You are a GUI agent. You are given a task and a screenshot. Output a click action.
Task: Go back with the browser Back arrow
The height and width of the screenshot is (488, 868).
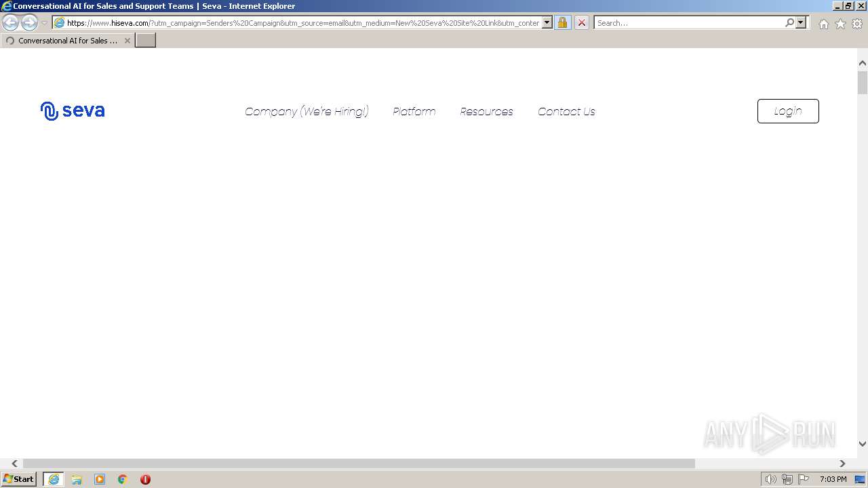[11, 22]
